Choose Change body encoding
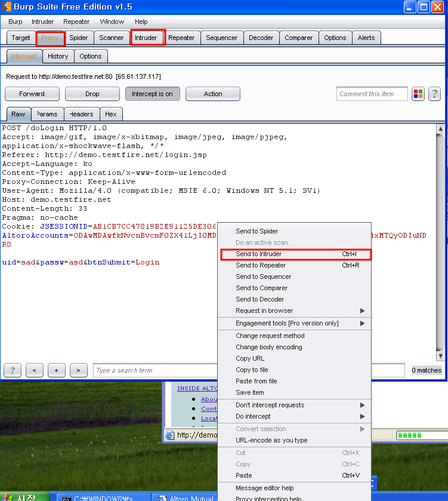The width and height of the screenshot is (448, 501). tap(294, 347)
